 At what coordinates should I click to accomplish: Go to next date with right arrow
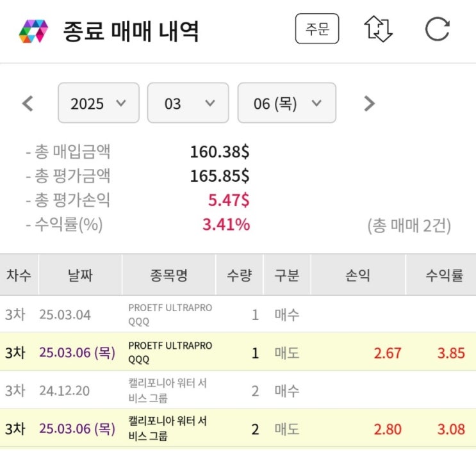369,103
